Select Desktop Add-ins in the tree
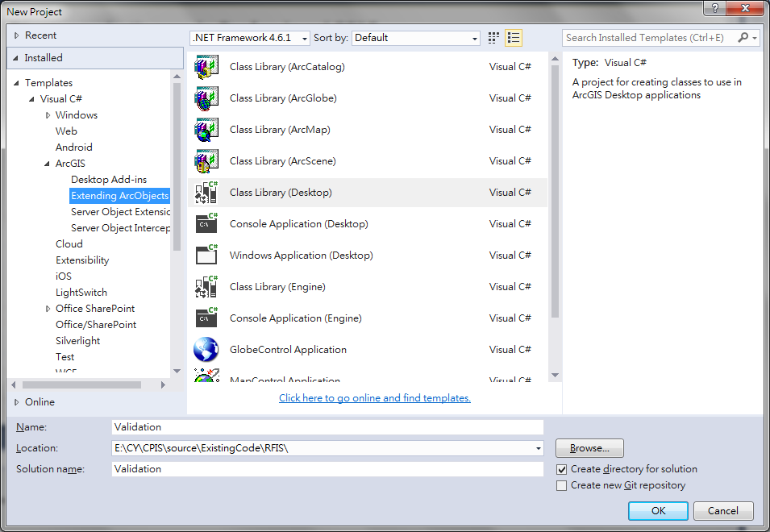The width and height of the screenshot is (770, 532). click(x=109, y=180)
